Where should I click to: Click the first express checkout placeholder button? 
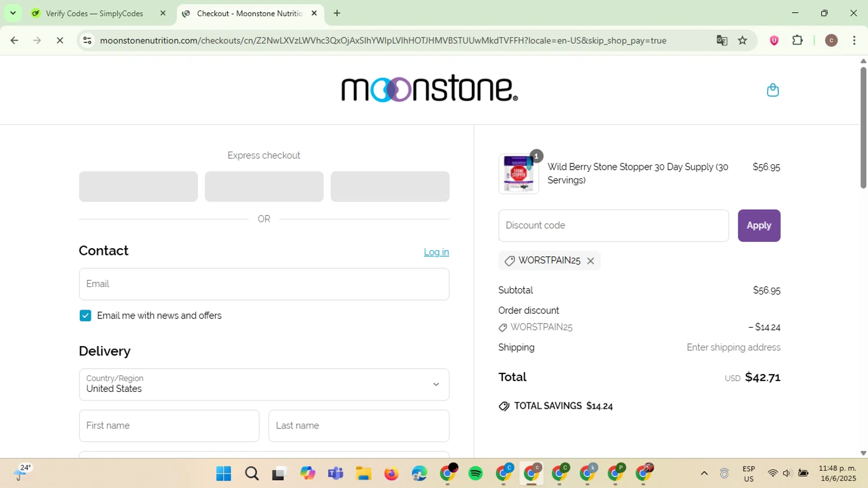point(138,186)
